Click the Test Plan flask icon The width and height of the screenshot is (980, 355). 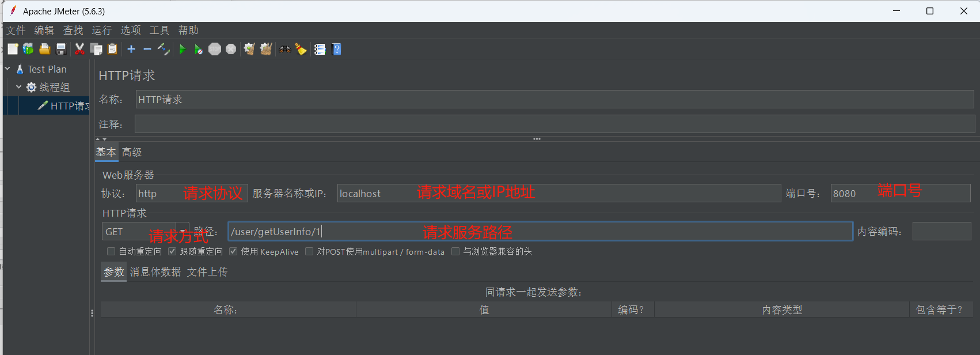[x=20, y=69]
